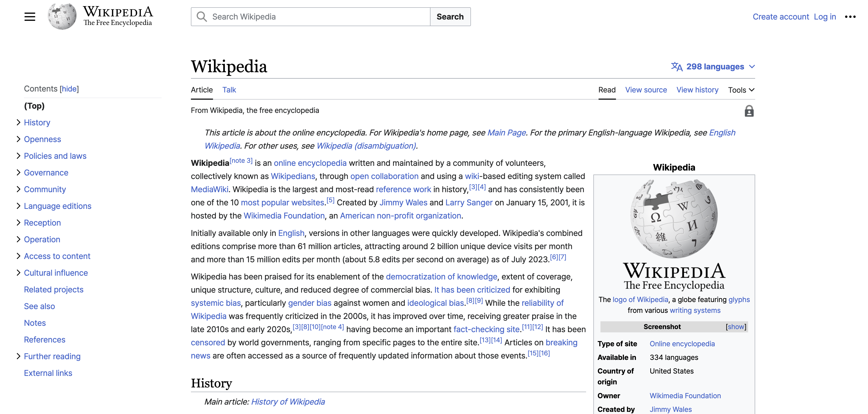Expand the Operation section chevron
868x414 pixels.
coord(19,239)
